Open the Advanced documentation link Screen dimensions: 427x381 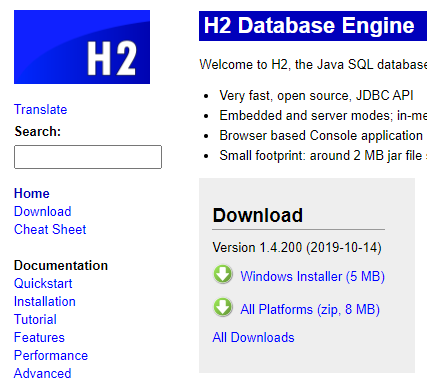click(43, 373)
